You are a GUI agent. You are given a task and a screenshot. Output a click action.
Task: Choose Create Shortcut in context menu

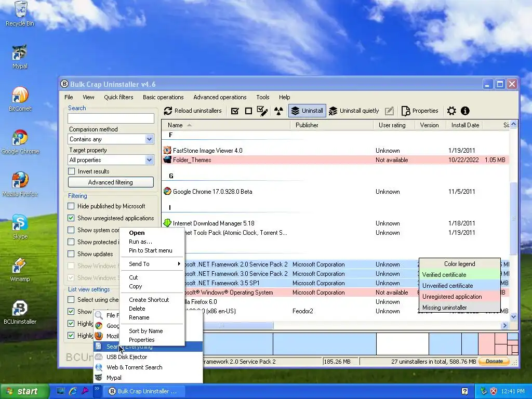[152, 300]
